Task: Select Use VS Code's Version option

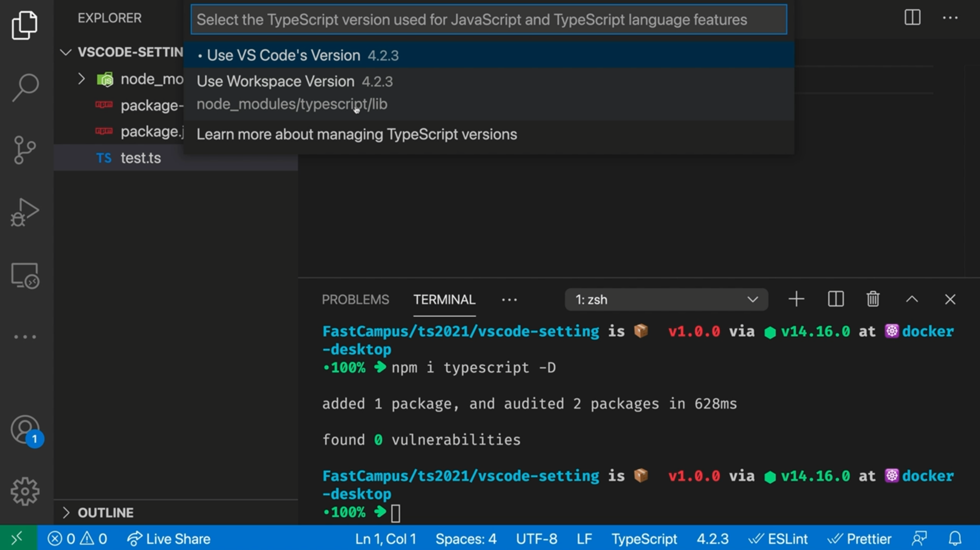Action: tap(489, 55)
